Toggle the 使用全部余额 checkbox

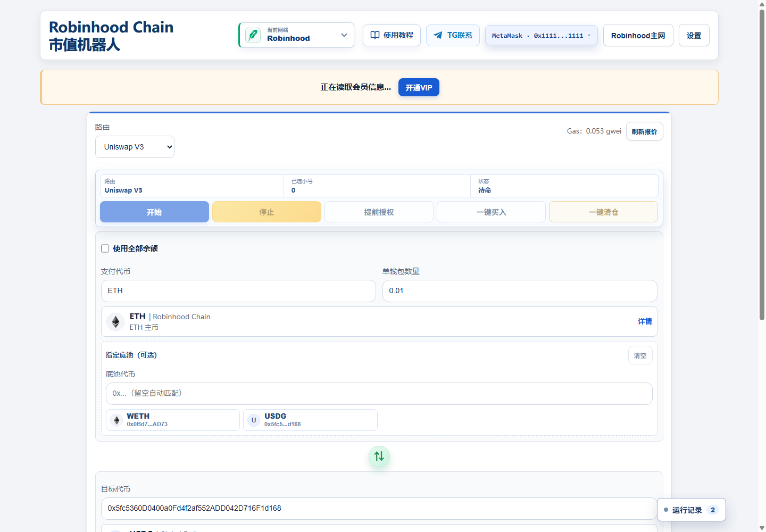(x=105, y=248)
